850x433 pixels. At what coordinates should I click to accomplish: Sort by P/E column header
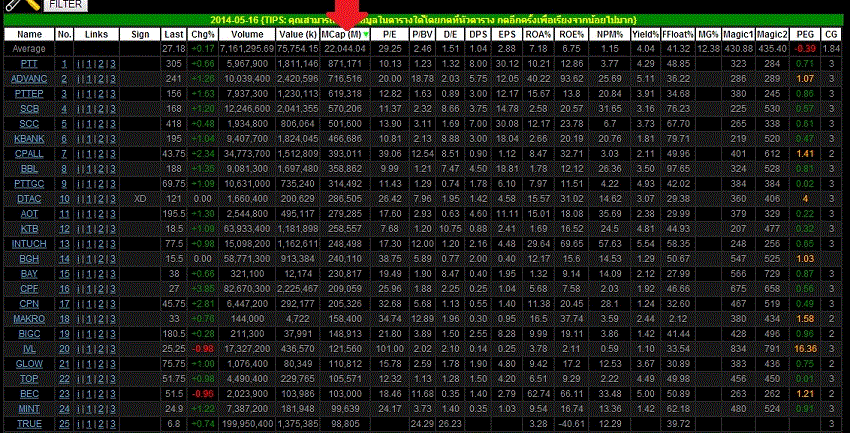tap(390, 34)
